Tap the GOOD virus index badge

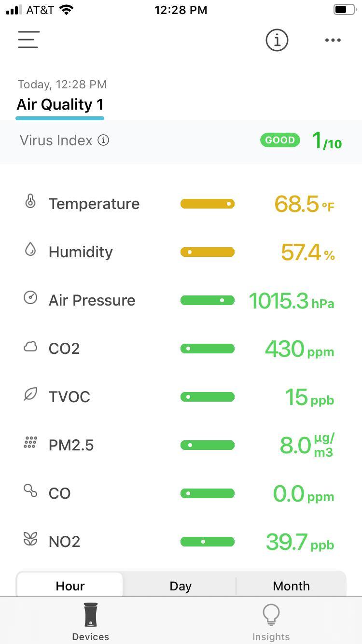coord(280,140)
